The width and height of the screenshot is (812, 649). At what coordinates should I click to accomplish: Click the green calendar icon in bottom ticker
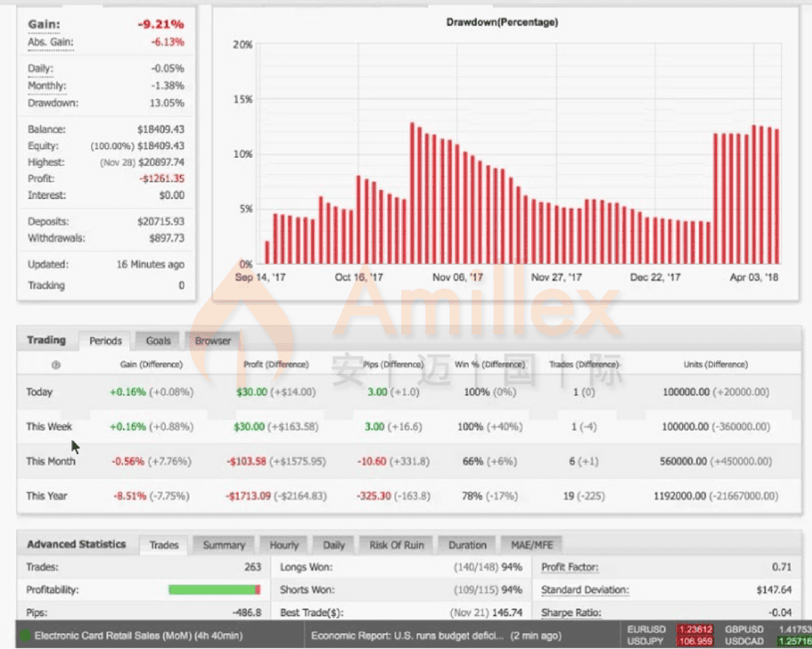(25, 636)
